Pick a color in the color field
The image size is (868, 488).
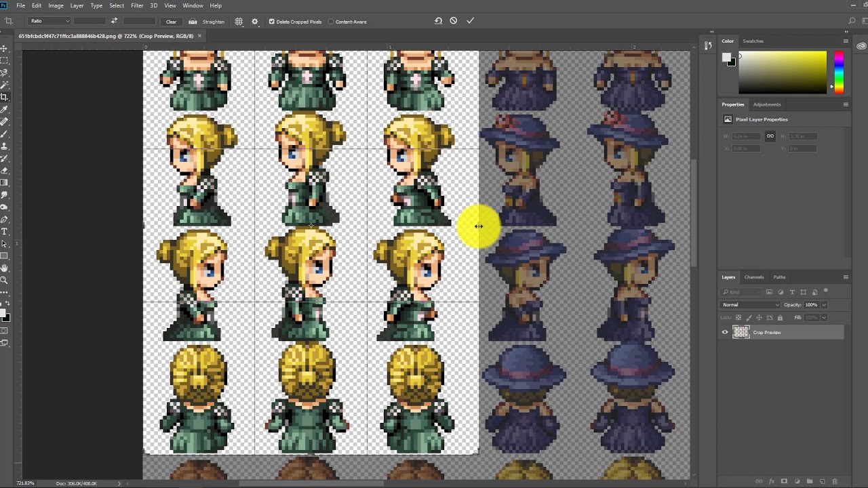pos(783,73)
